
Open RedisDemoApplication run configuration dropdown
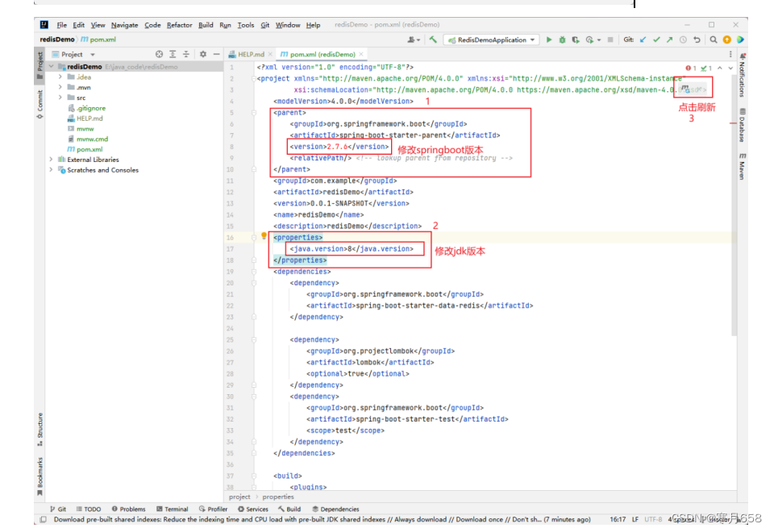click(491, 39)
